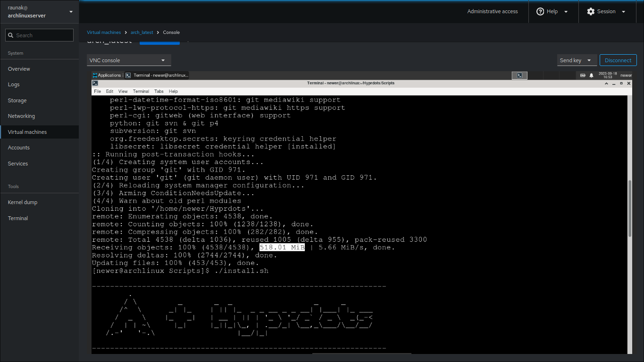Open the Tabs menu of the terminal
This screenshot has width=644, height=362.
[x=159, y=91]
